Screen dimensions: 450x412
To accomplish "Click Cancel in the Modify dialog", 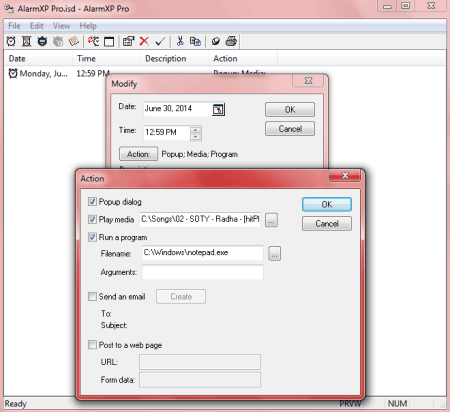I will coord(290,129).
